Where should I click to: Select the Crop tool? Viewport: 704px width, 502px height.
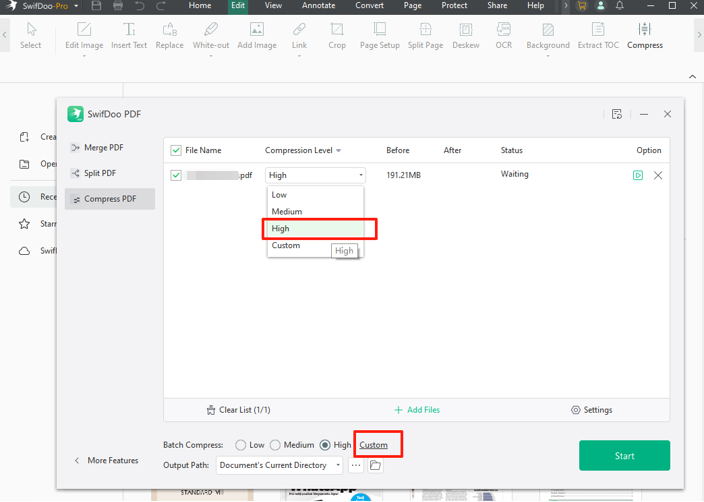pyautogui.click(x=337, y=35)
